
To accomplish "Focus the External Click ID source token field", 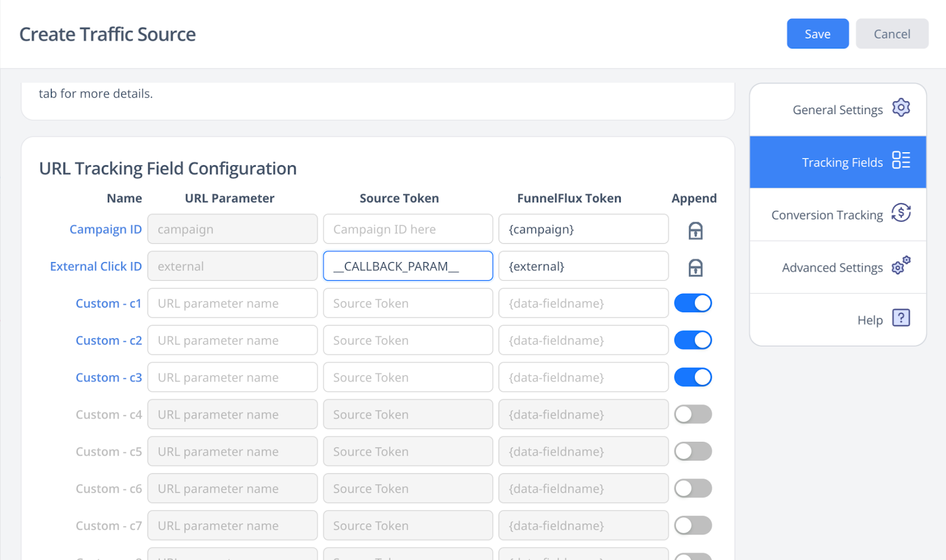I will [x=408, y=266].
